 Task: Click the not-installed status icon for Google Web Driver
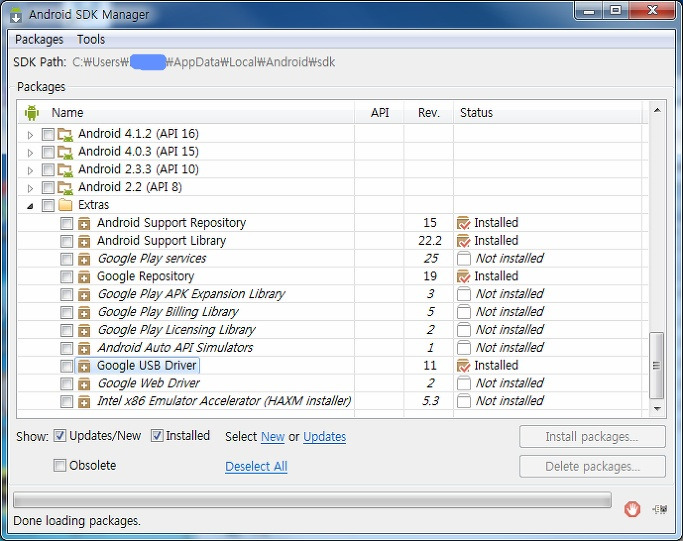point(463,383)
